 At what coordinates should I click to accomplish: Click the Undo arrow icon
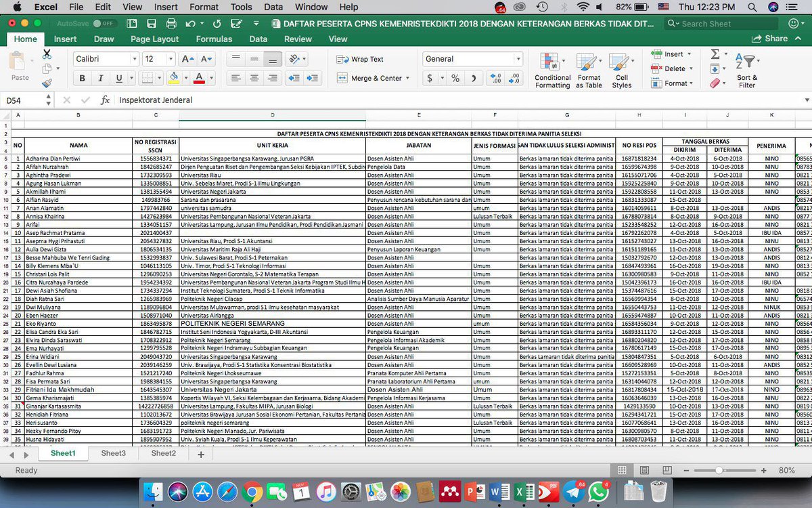point(190,24)
